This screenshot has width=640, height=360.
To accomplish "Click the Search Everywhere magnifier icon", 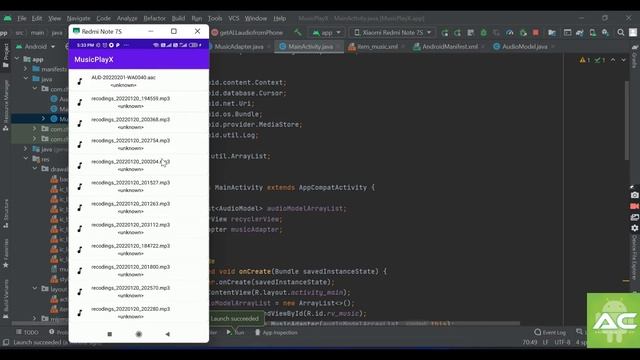I will (x=620, y=33).
